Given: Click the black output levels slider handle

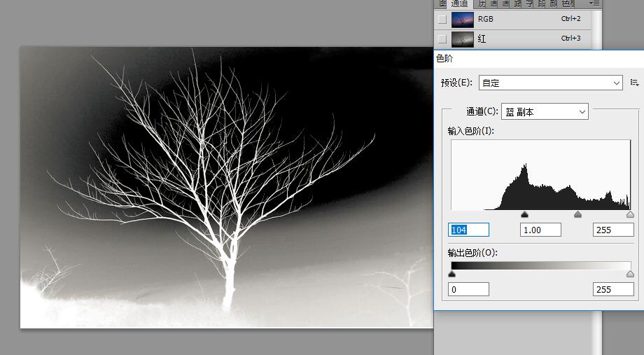Looking at the screenshot, I should (451, 274).
